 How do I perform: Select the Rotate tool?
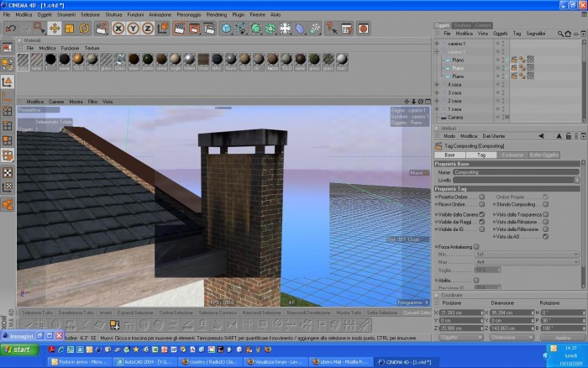click(x=84, y=29)
